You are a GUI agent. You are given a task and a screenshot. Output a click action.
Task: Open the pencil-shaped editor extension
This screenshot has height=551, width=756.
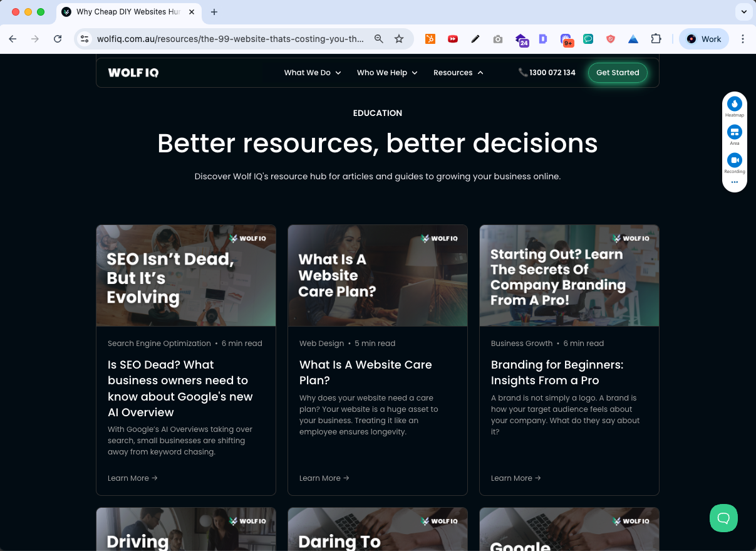(475, 39)
